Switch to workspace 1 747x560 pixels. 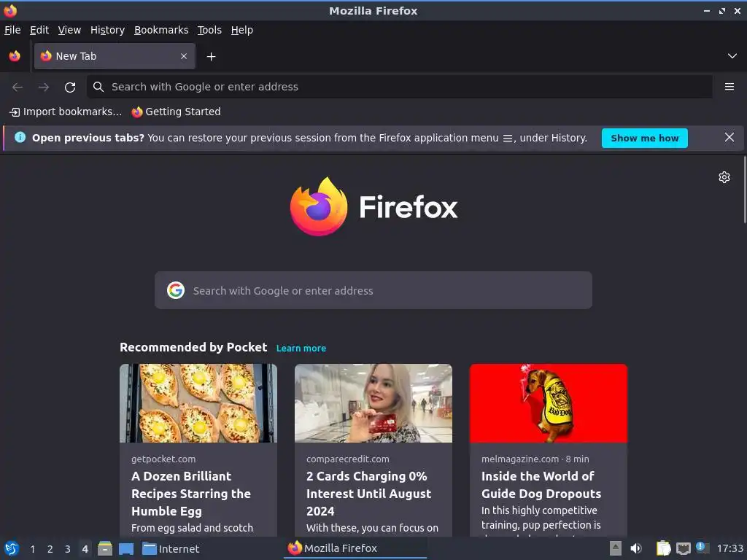32,549
